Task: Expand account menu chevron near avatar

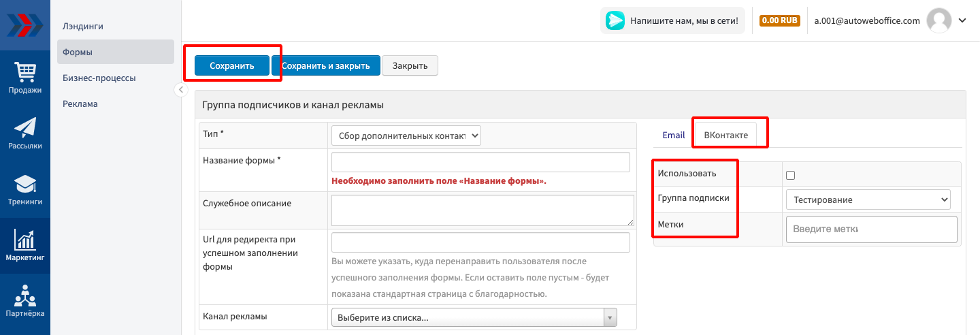Action: [962, 20]
